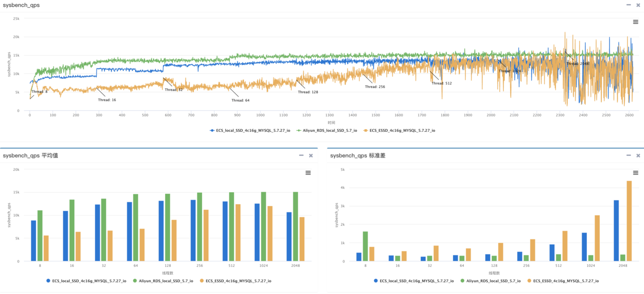Open the chart menu in the 标准差 panel

tap(635, 172)
